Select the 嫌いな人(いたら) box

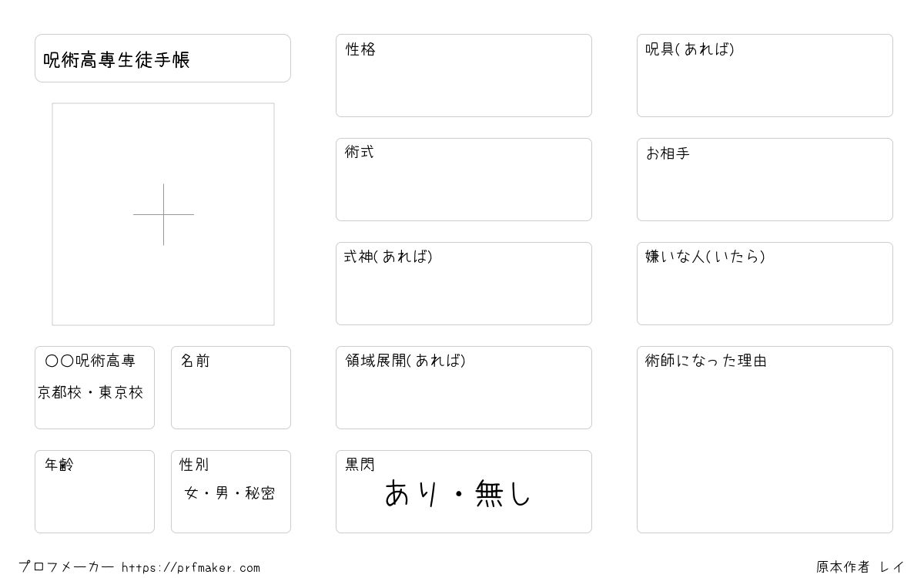click(x=765, y=284)
